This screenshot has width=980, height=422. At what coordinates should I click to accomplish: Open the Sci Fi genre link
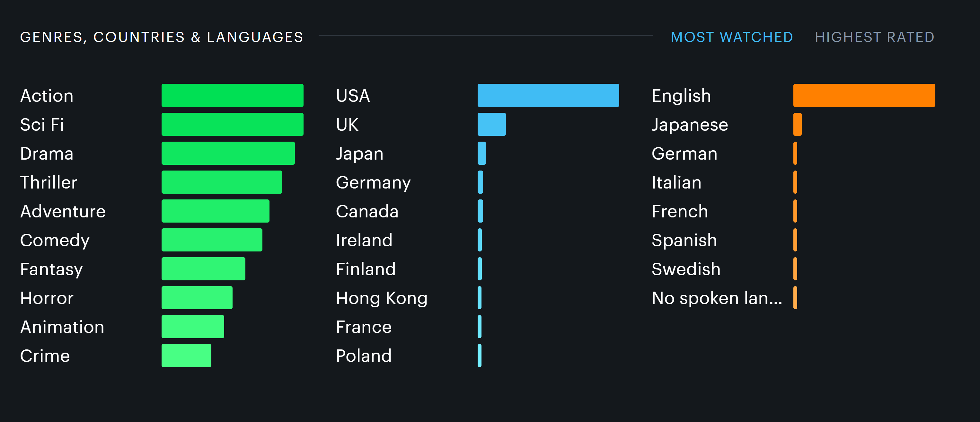42,124
